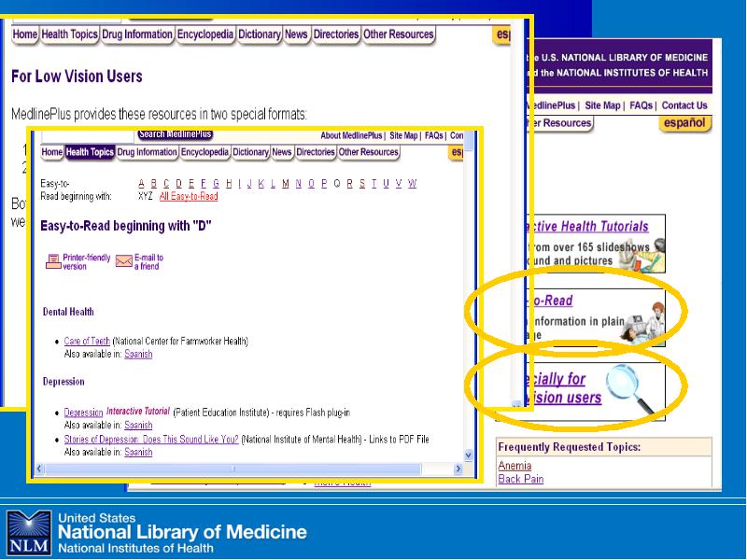This screenshot has width=747, height=560.
Task: Open FAQs link in Easy-to-Read window
Action: coord(433,135)
